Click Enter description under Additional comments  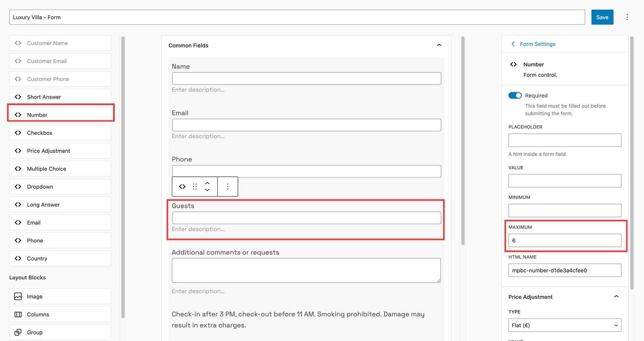pyautogui.click(x=198, y=291)
